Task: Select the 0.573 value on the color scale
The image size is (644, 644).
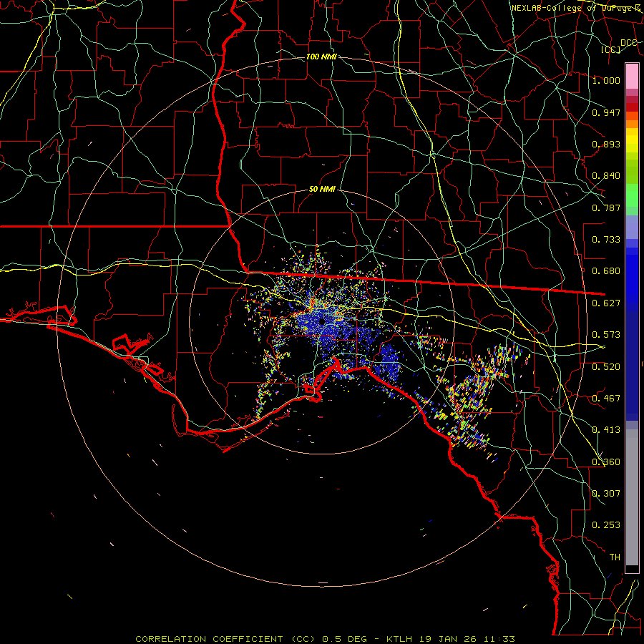Action: tap(606, 335)
